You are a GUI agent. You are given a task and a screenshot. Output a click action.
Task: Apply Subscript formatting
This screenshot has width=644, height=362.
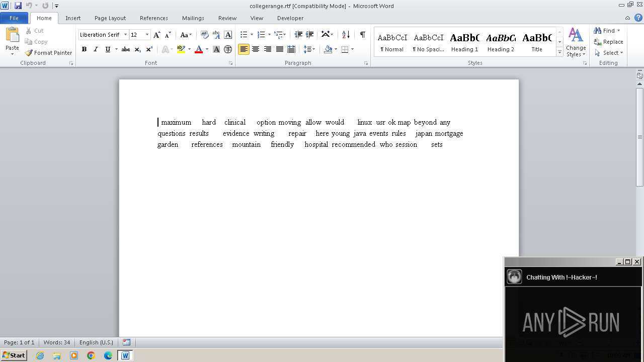138,49
